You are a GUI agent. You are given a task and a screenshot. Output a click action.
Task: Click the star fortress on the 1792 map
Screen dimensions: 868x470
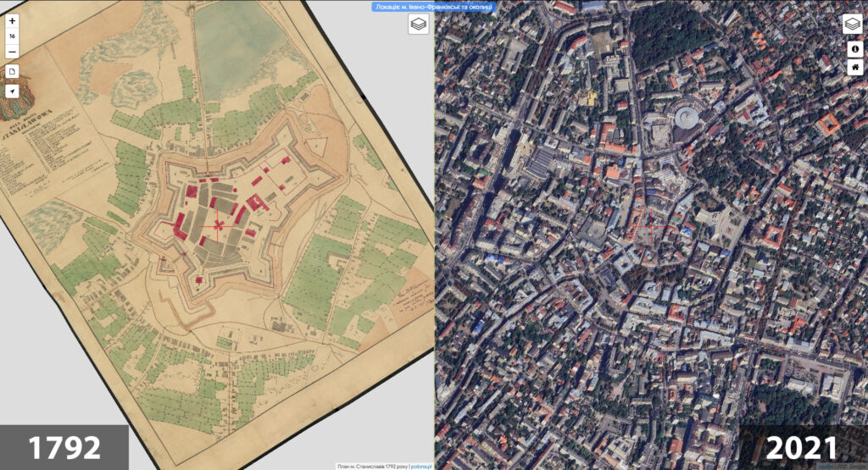pos(229,212)
